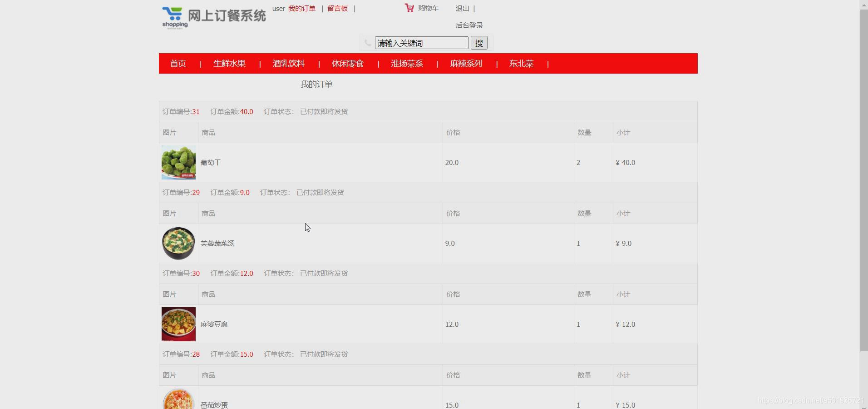868x409 pixels.
Task: Click the 芙蓉蔬菜汤 product name
Action: point(217,243)
